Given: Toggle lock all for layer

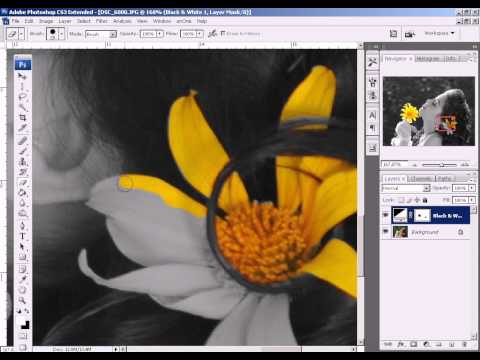Looking at the screenshot, I should (x=425, y=200).
